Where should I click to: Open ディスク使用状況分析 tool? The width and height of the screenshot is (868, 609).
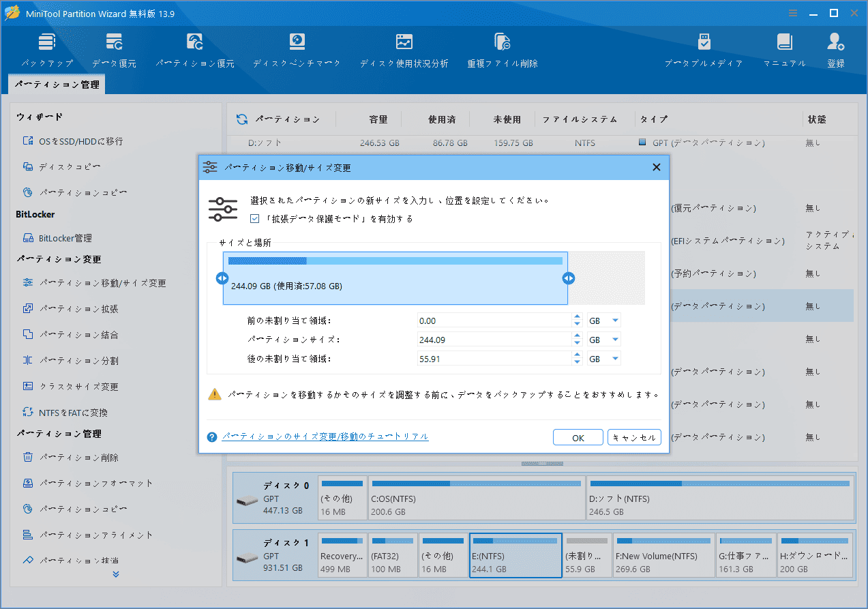tap(404, 50)
